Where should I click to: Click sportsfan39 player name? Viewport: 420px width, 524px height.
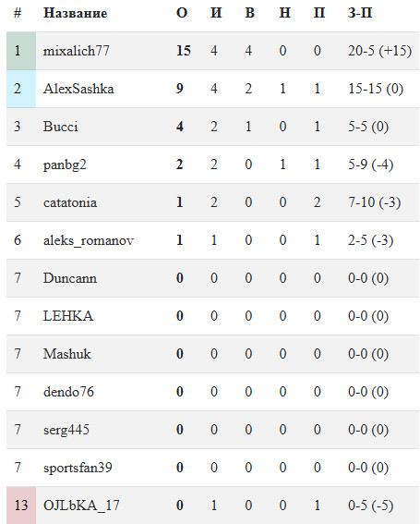78,468
